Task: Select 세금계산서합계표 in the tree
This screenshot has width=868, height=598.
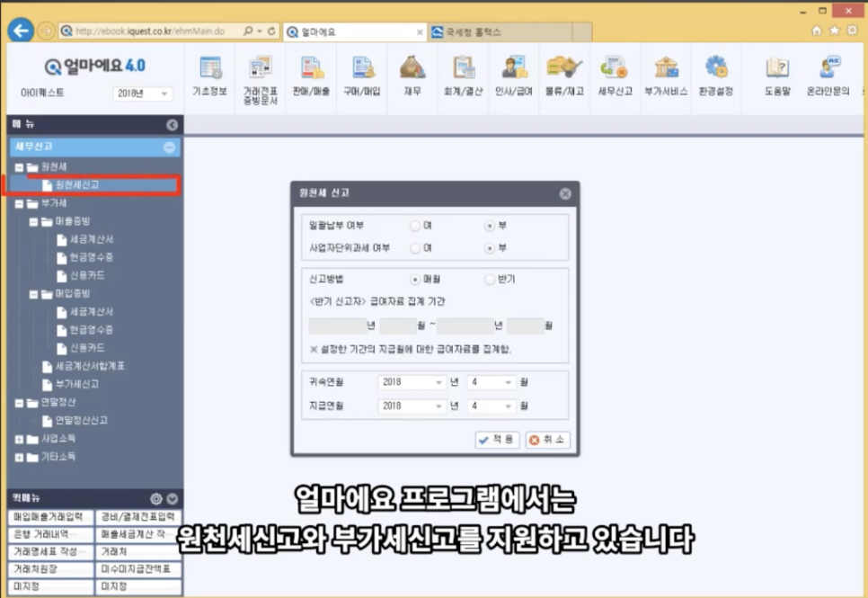Action: click(90, 366)
